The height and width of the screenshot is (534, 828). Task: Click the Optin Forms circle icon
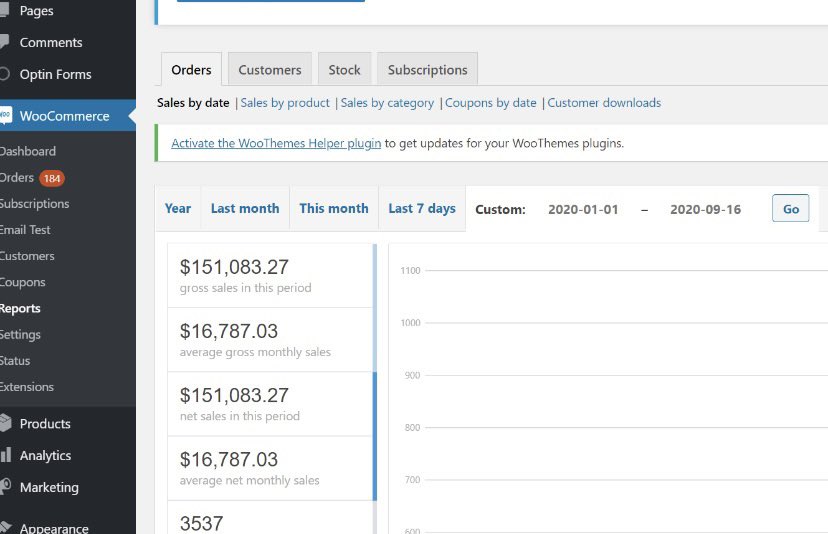[x=4, y=73]
